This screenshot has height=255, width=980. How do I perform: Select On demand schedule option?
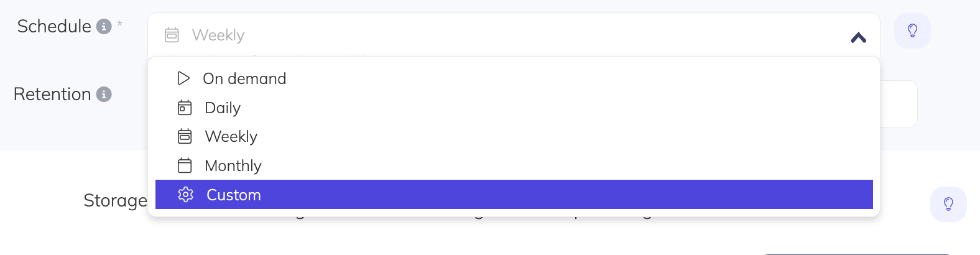tap(244, 78)
